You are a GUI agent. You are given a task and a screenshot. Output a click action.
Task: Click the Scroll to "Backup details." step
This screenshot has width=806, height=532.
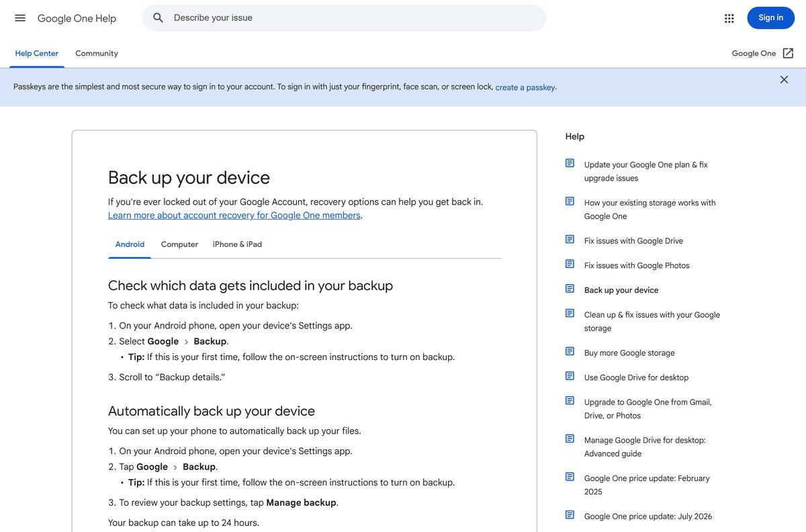coord(172,378)
